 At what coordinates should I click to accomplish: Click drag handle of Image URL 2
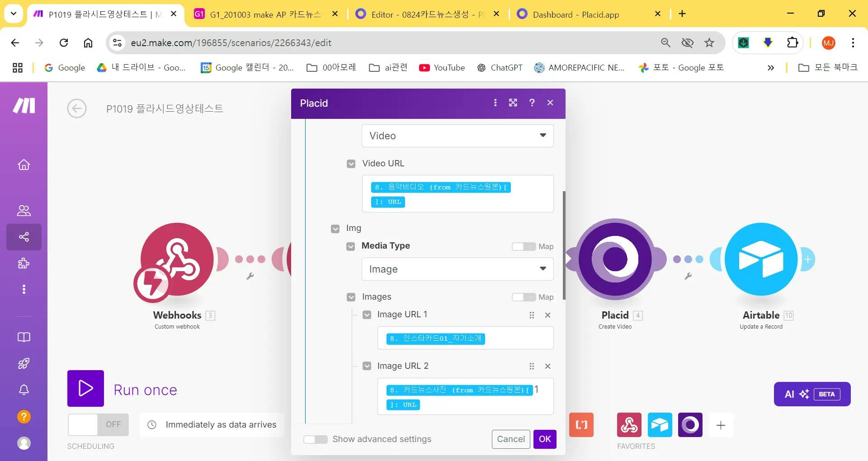pos(532,366)
